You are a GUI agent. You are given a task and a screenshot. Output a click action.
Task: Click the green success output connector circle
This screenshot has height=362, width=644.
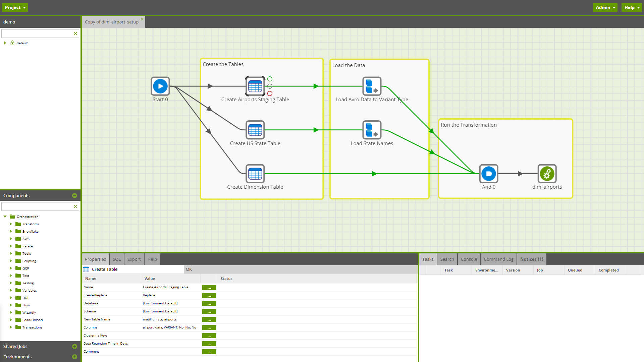pyautogui.click(x=270, y=79)
